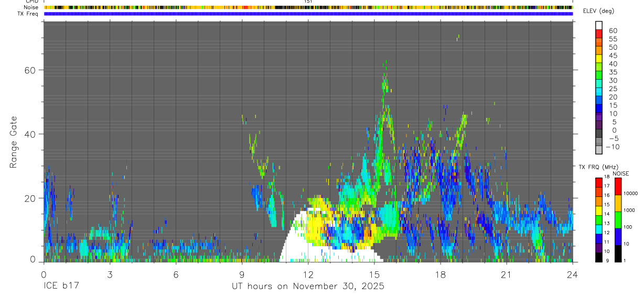Click the "3" tick on the UT hours axis
Screen dimensions: 644x297
pyautogui.click(x=110, y=274)
